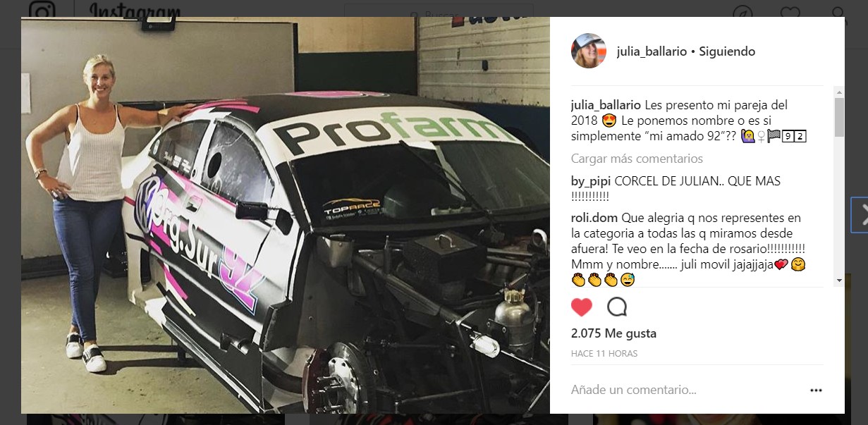The width and height of the screenshot is (868, 425).
Task: Open julia_ballario profile picture avatar
Action: 588,51
